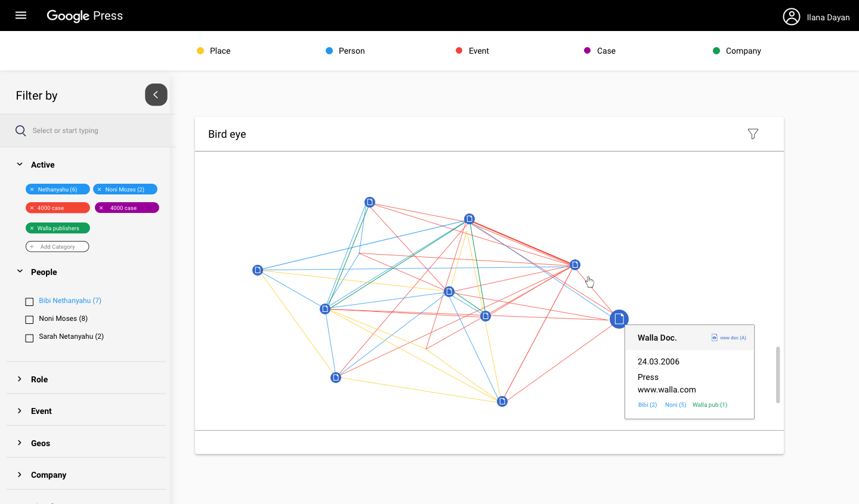Viewport: 859px width, 504px height.
Task: Click the search magnifier icon
Action: click(x=21, y=131)
